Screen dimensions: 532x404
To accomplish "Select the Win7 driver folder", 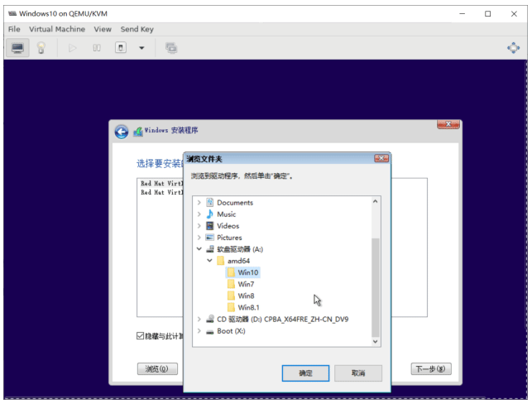I will pyautogui.click(x=247, y=284).
